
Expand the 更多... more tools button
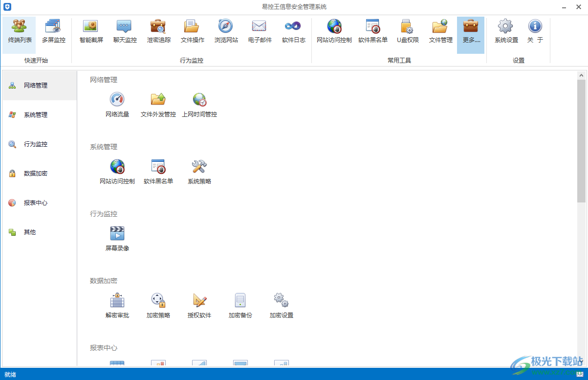(471, 31)
